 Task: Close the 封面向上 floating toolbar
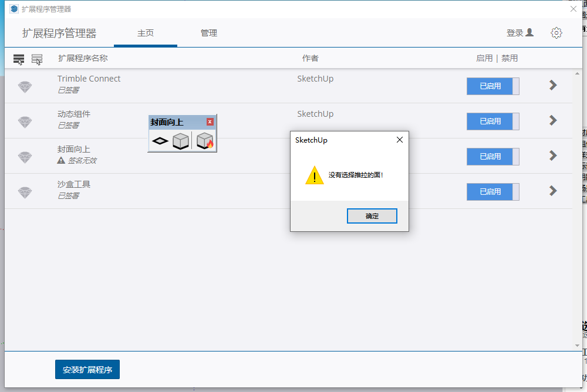tap(210, 122)
